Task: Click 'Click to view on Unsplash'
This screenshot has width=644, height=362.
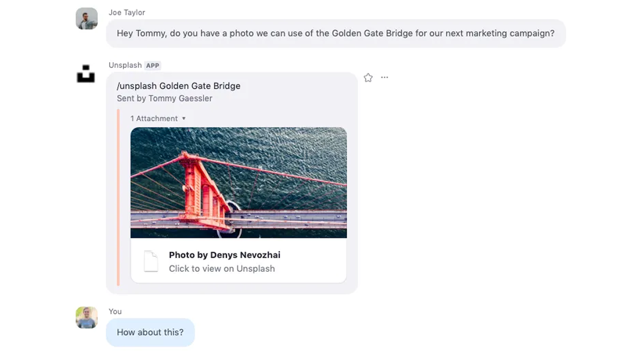Action: pyautogui.click(x=222, y=268)
